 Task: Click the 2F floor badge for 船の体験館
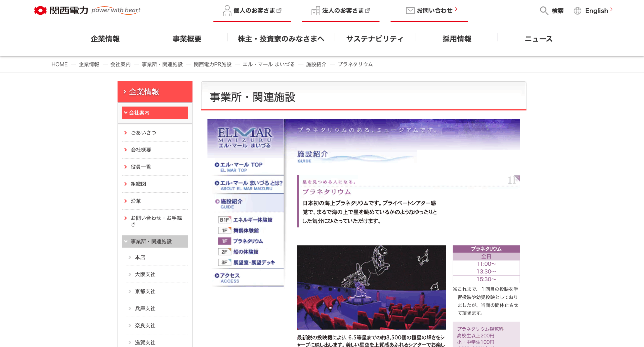(224, 252)
